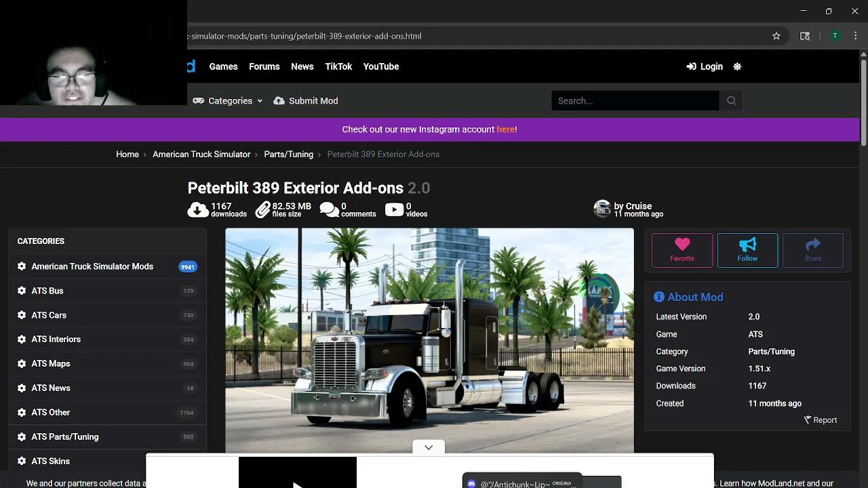Open the TikTok menu item
868x488 pixels.
(x=338, y=66)
